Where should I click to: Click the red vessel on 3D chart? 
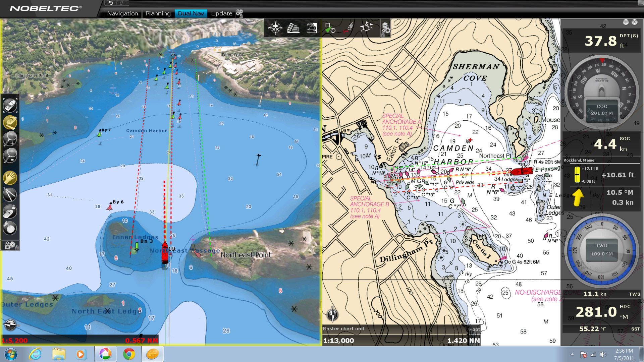click(165, 253)
